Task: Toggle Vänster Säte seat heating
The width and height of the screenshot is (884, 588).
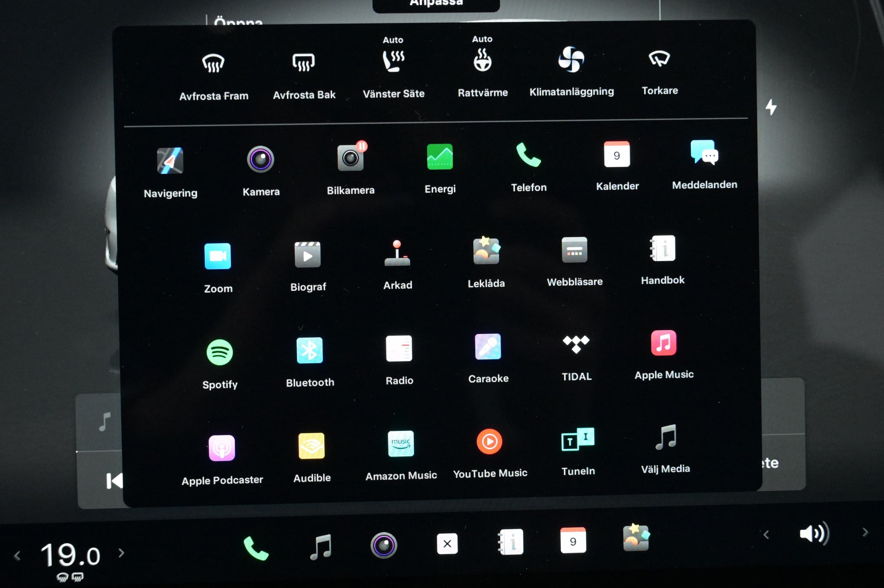Action: (393, 60)
